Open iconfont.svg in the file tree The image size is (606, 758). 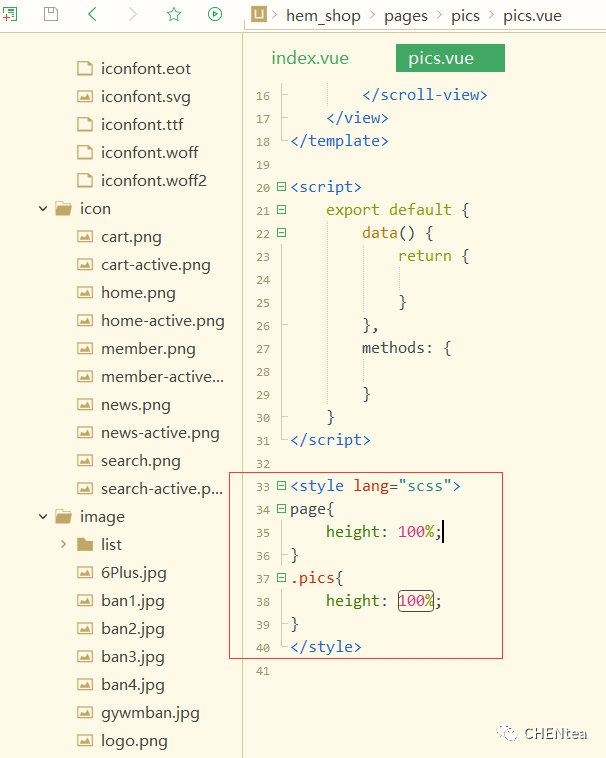tap(145, 97)
